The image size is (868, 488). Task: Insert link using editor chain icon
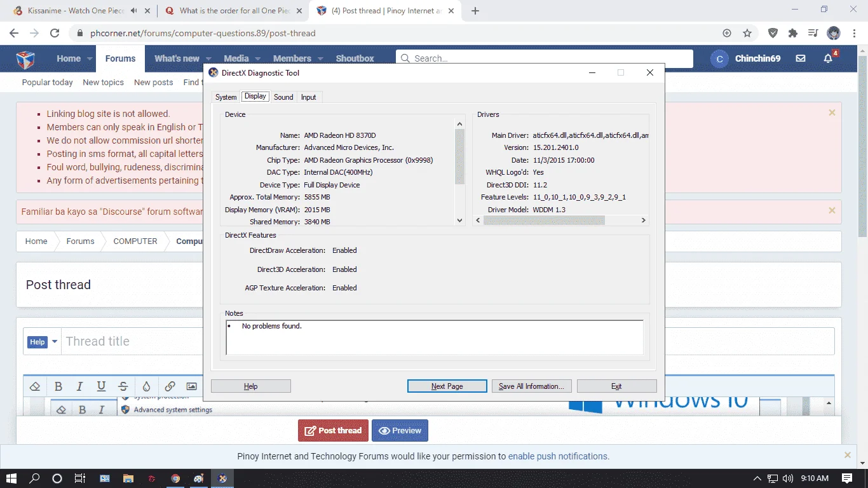tap(170, 386)
